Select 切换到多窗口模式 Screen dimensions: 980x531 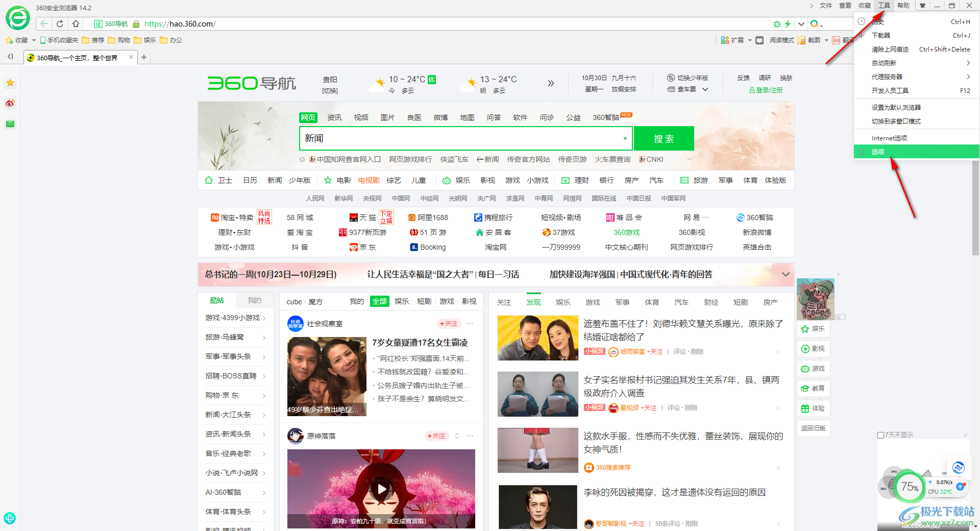(x=917, y=121)
